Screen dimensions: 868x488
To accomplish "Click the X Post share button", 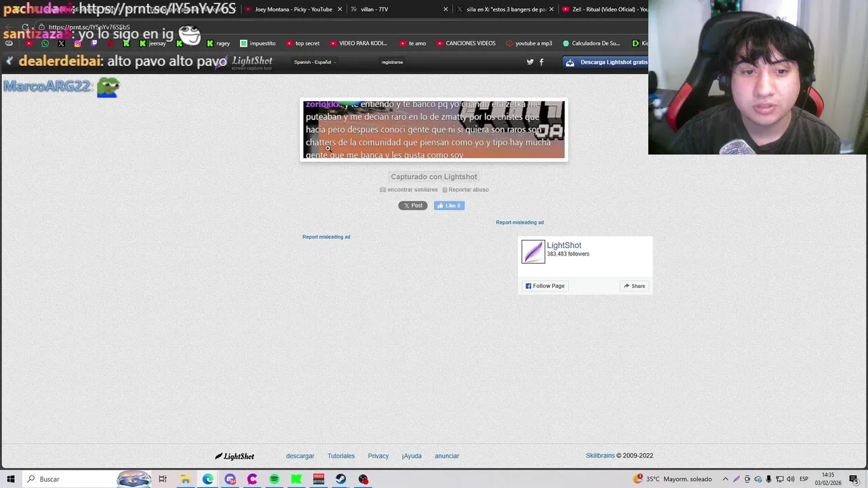I will pos(412,205).
